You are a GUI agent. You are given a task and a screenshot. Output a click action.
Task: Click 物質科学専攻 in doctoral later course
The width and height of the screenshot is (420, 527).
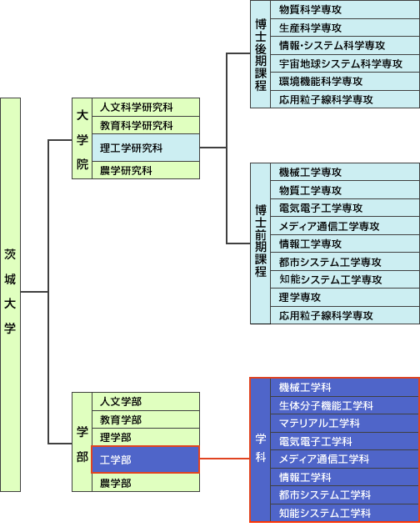click(345, 10)
